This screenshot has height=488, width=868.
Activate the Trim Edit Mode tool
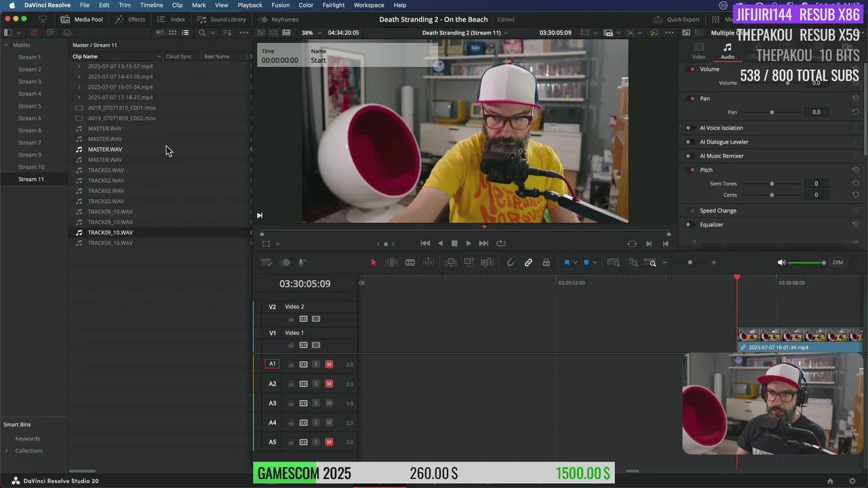391,262
